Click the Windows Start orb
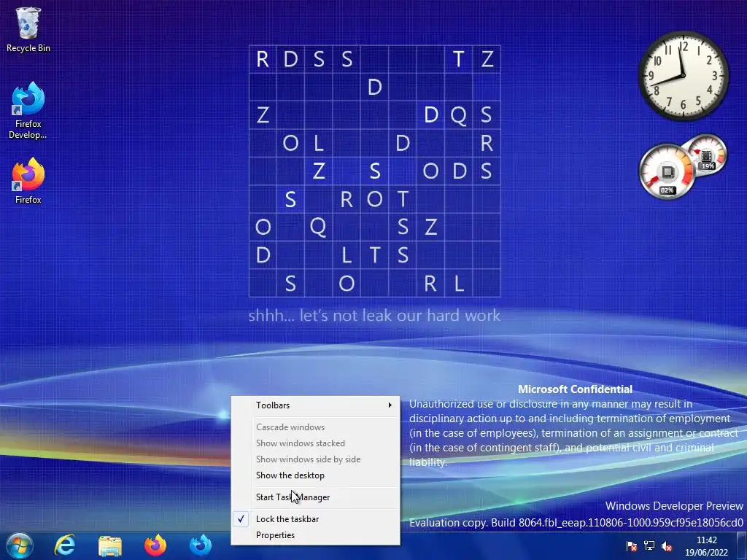Screen dimensions: 747x560 click(x=19, y=545)
